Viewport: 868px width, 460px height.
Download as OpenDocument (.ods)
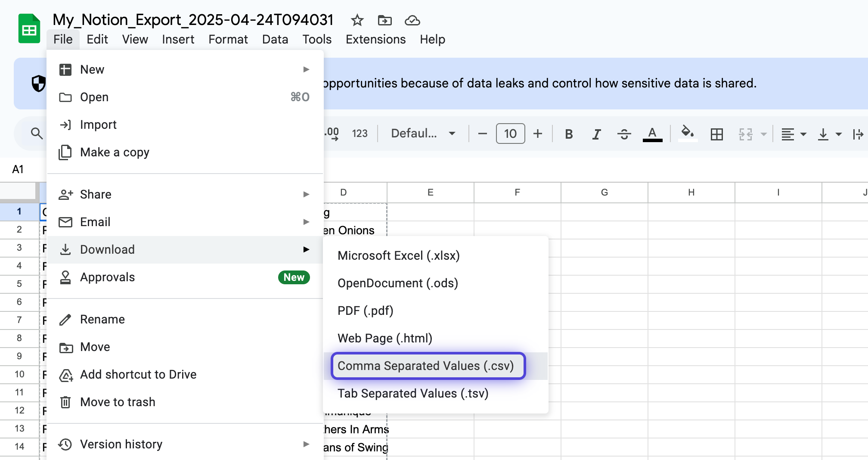coord(436,283)
